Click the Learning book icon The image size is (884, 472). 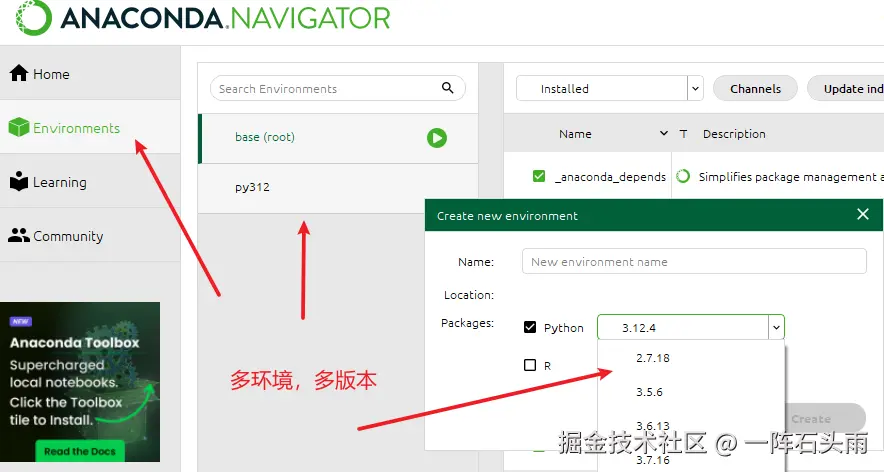(19, 181)
